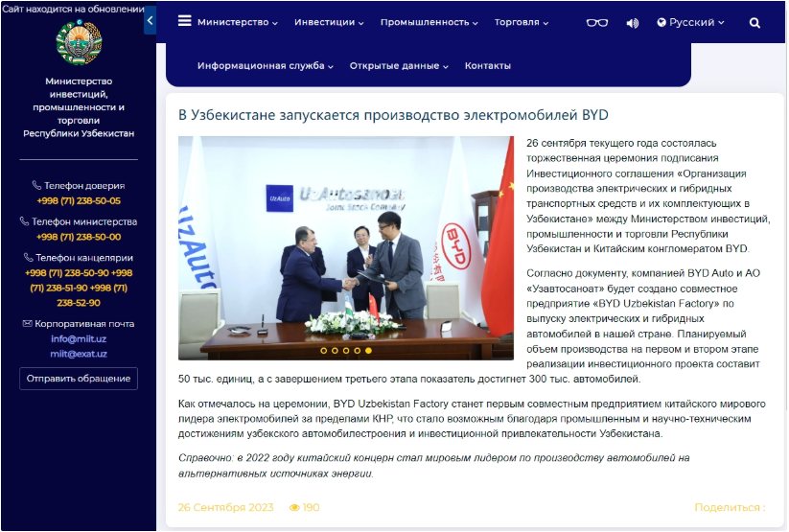Open the Контакты menu item

(x=488, y=66)
